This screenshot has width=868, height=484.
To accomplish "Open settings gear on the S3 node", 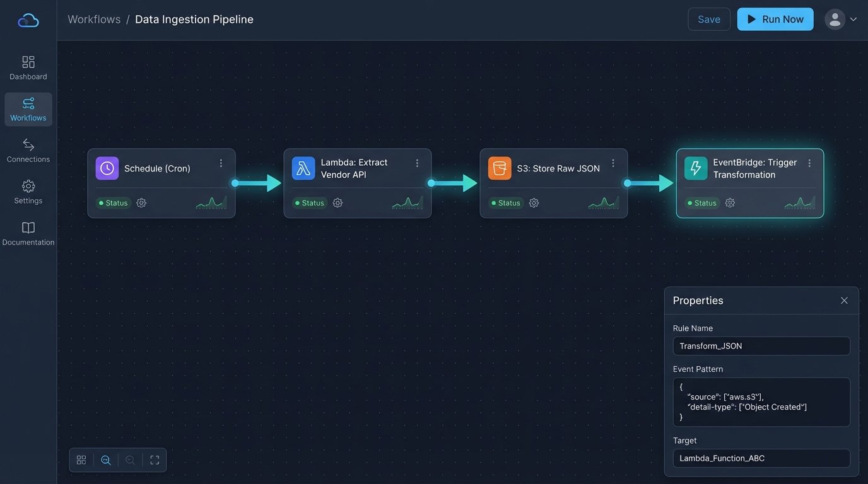I will coord(533,203).
